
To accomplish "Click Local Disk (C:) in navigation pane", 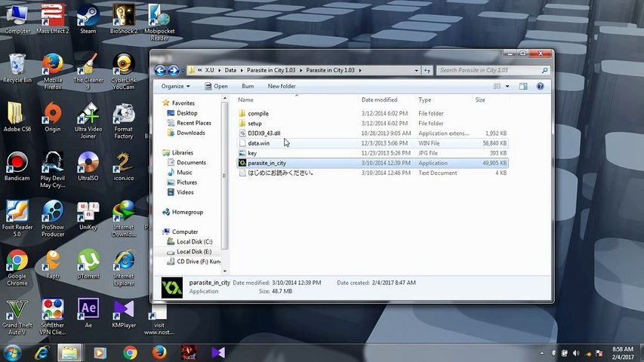I will click(194, 242).
